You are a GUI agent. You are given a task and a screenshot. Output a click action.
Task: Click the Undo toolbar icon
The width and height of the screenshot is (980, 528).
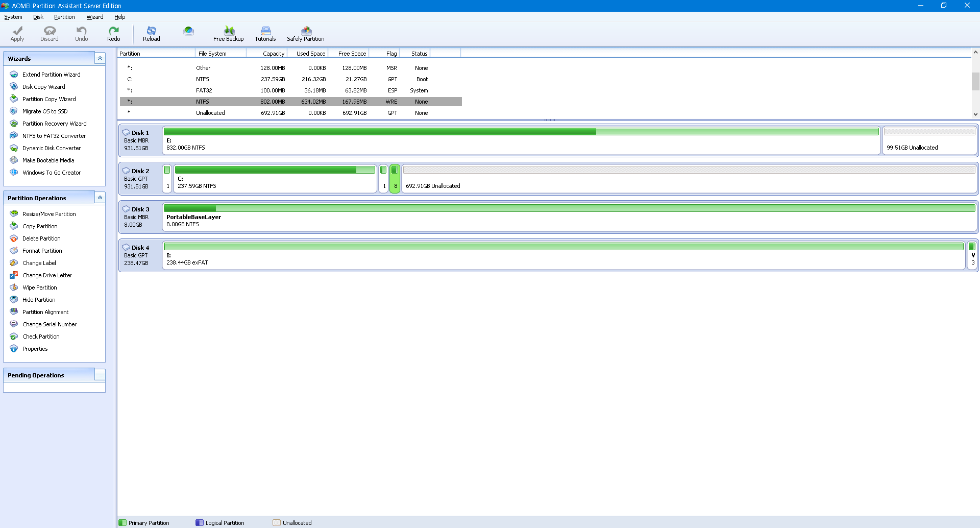point(82,34)
